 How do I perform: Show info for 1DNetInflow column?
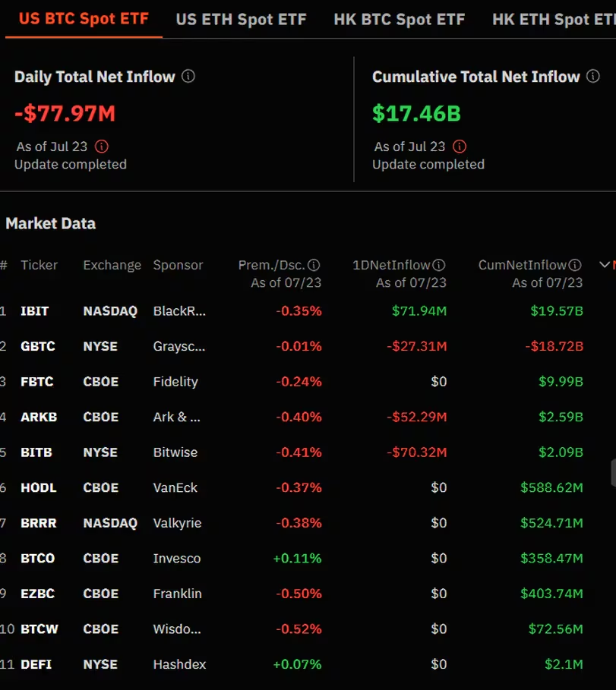click(x=438, y=265)
